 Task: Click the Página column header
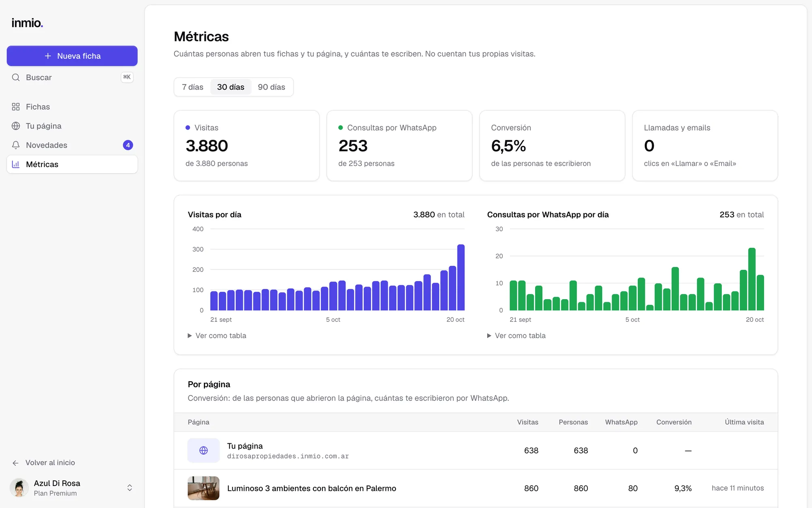coord(199,422)
